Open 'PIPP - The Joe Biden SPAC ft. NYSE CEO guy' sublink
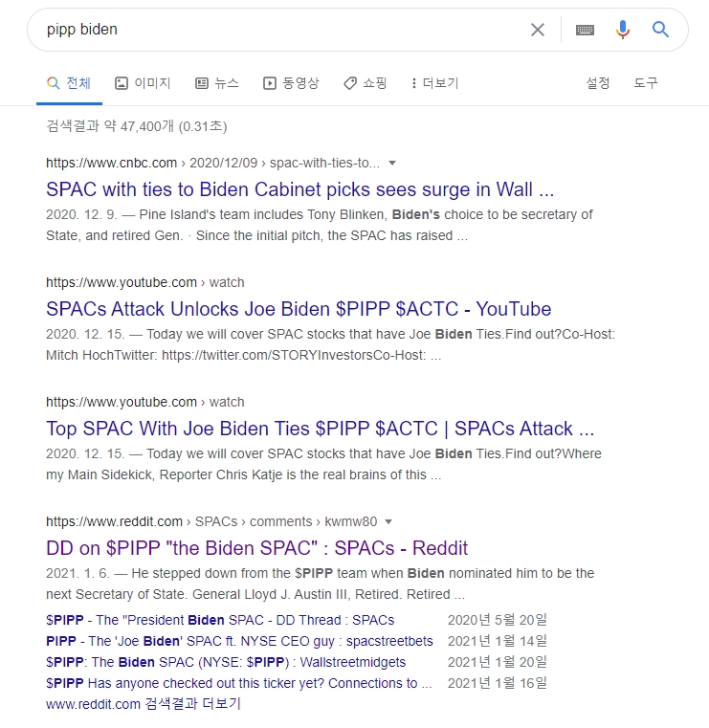Image resolution: width=709 pixels, height=728 pixels. 239,641
